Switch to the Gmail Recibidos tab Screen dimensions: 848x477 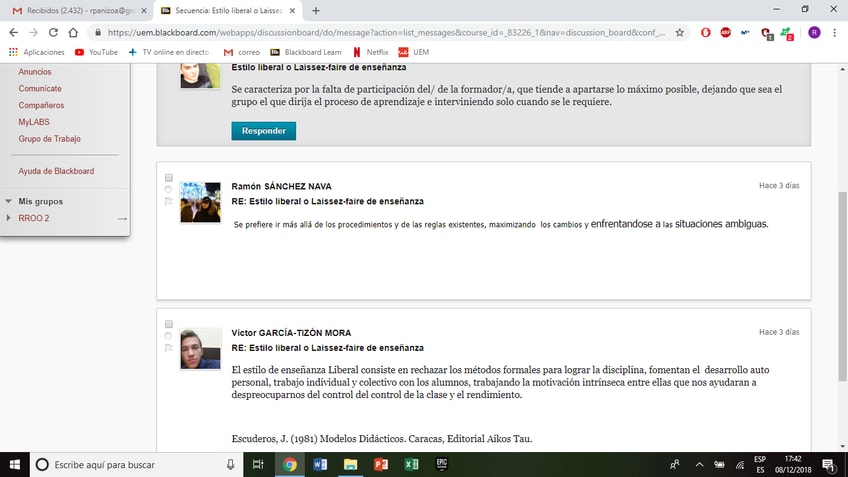point(75,11)
